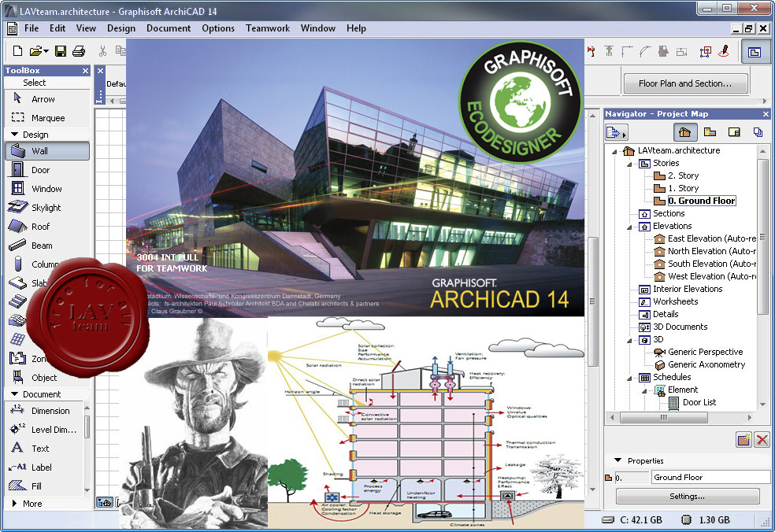Open the Edit menu
The width and height of the screenshot is (775, 532).
(57, 28)
